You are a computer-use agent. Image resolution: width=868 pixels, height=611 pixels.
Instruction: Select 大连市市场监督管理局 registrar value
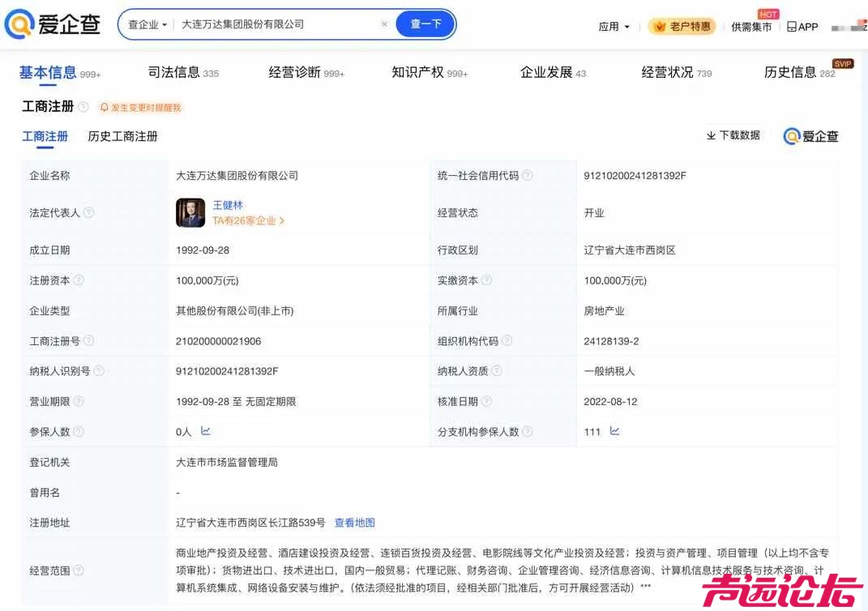[x=227, y=462]
